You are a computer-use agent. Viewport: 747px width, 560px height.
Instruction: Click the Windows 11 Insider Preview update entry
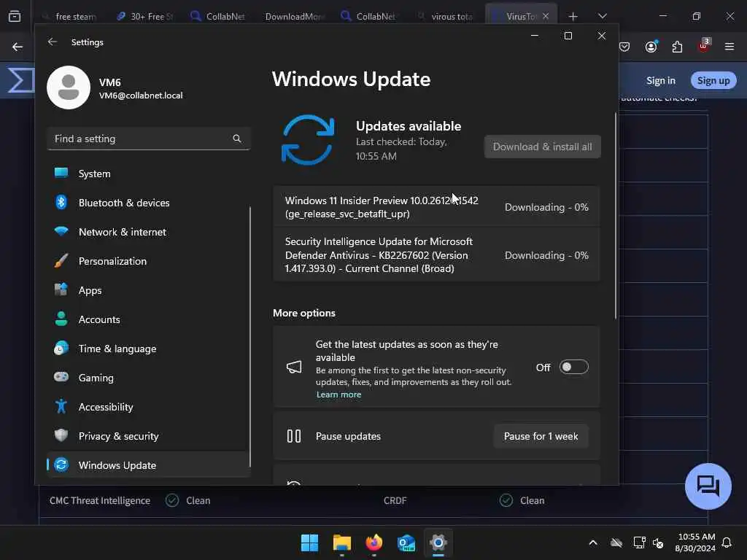click(x=436, y=207)
